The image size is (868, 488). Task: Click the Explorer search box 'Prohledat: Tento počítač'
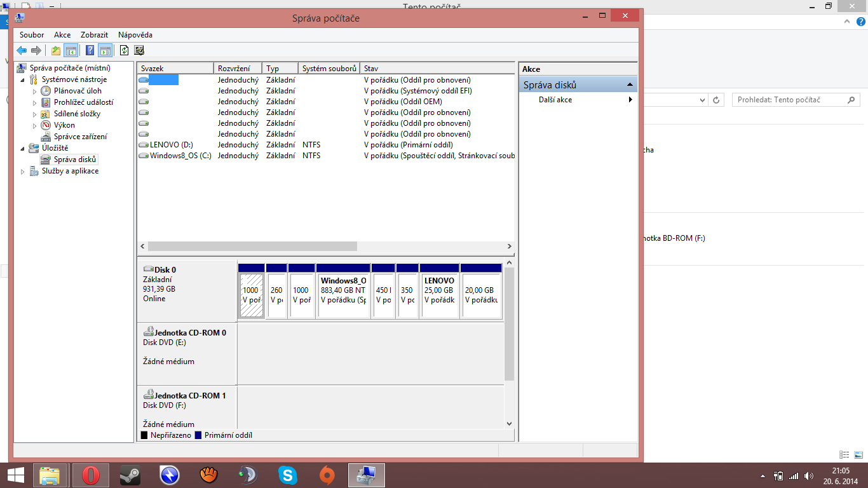click(796, 100)
